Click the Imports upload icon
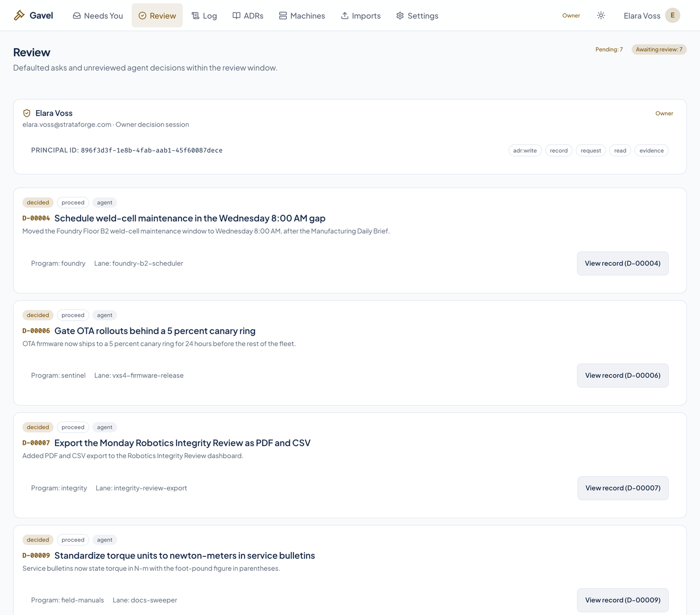Image resolution: width=700 pixels, height=615 pixels. coord(345,16)
